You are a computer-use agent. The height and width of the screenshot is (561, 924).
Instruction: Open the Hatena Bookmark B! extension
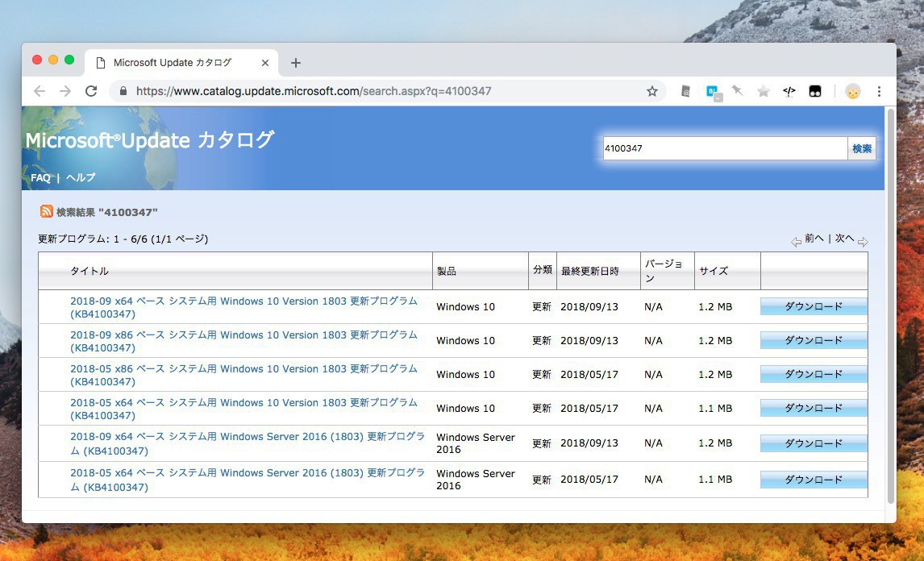point(713,92)
